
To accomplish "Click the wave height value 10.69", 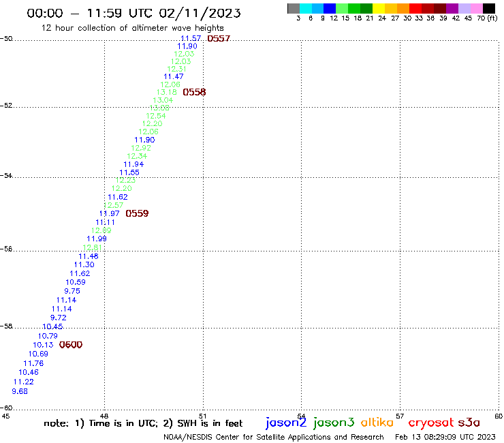I will 38,354.
